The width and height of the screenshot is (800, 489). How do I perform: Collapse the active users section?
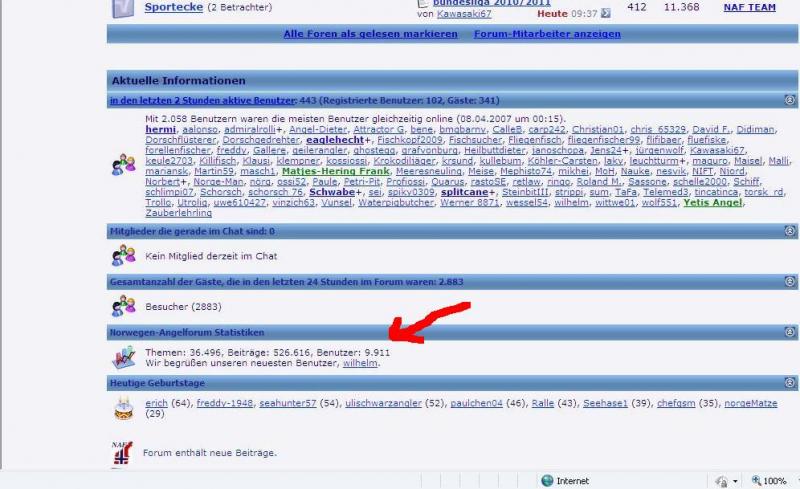coord(789,100)
